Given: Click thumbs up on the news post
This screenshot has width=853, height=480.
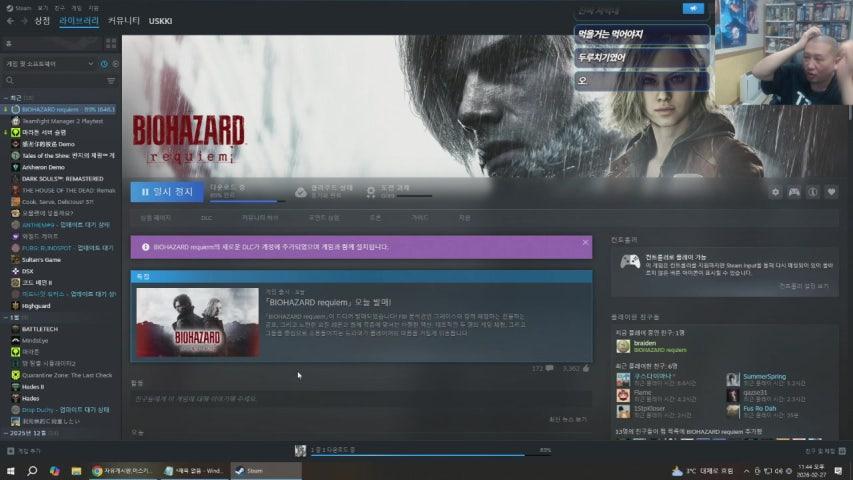Looking at the screenshot, I should click(586, 368).
